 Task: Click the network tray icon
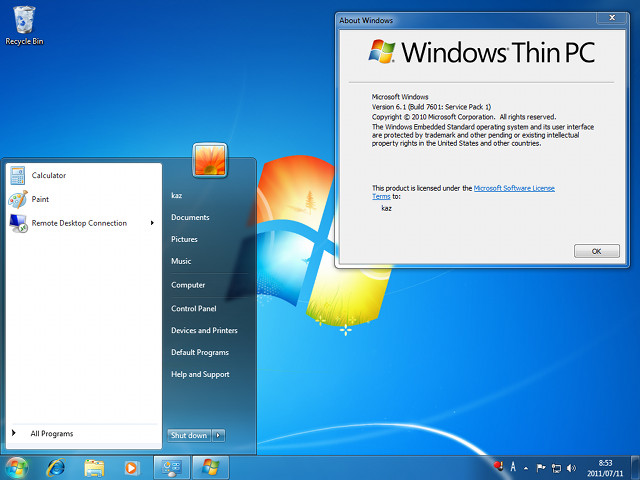point(556,468)
